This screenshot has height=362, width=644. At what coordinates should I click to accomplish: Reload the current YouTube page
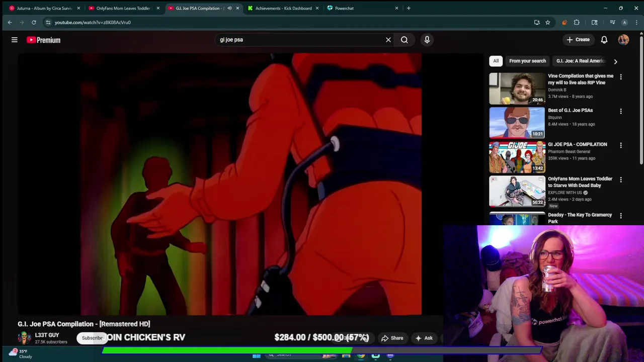[x=34, y=22]
